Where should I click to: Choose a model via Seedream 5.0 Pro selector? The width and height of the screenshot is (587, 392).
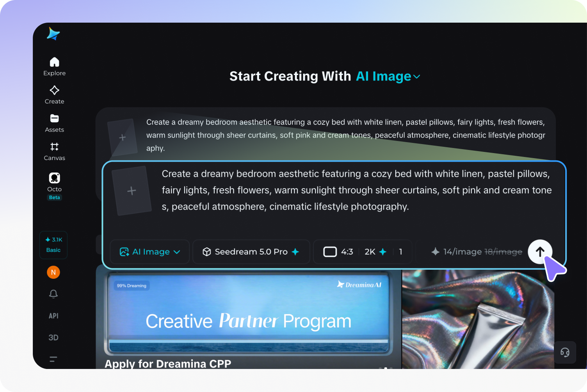[251, 252]
